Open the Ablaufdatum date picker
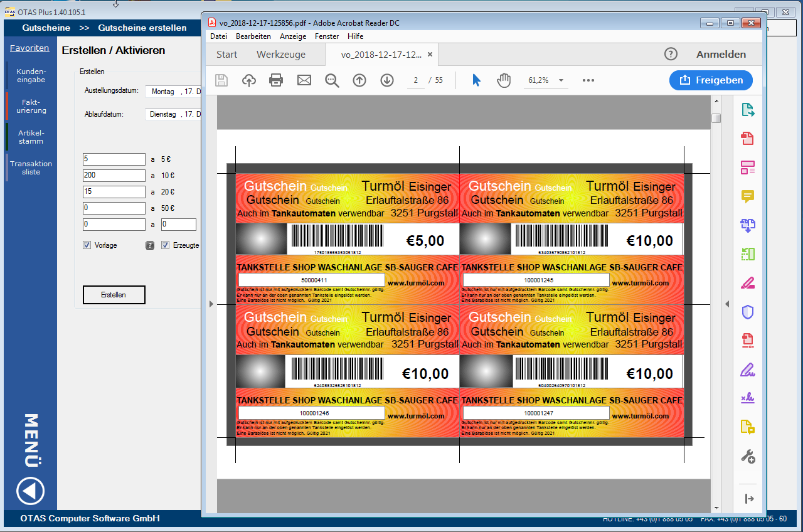The image size is (803, 532). (173, 114)
